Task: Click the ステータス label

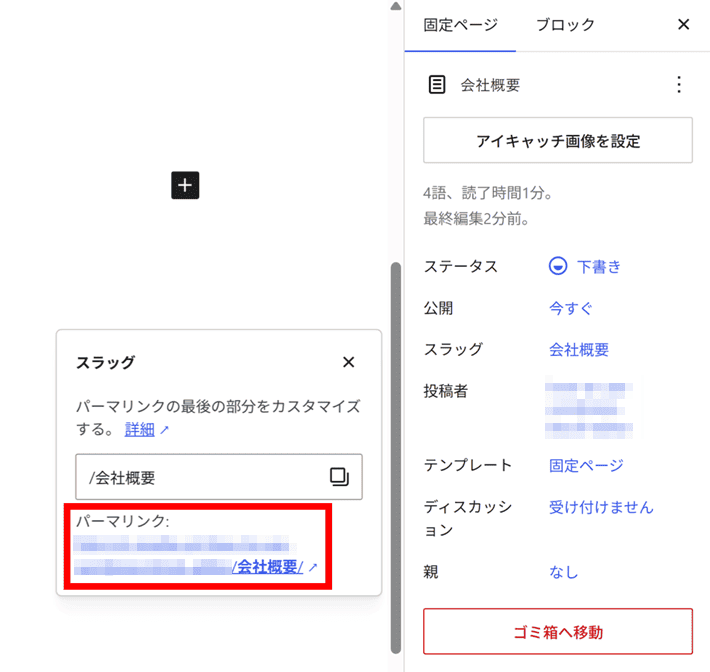Action: tap(461, 266)
